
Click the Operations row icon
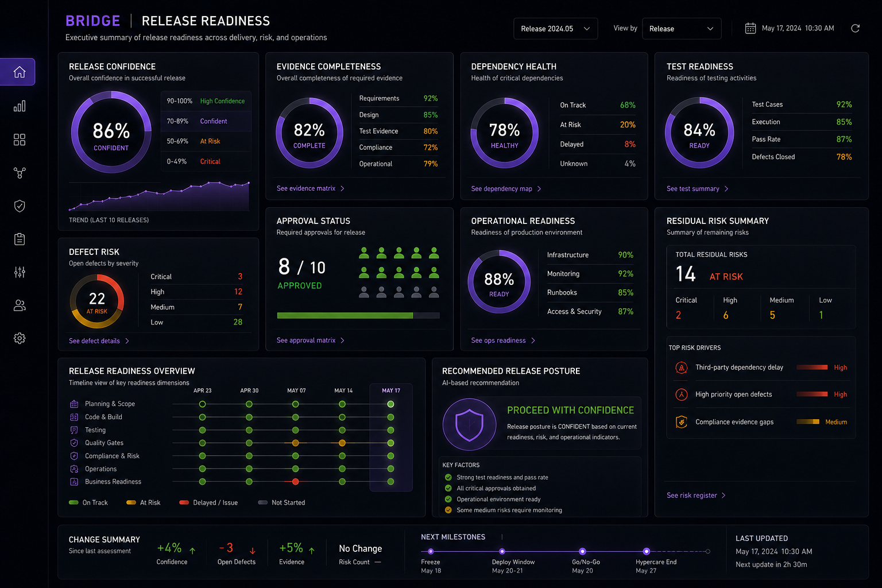pos(74,469)
